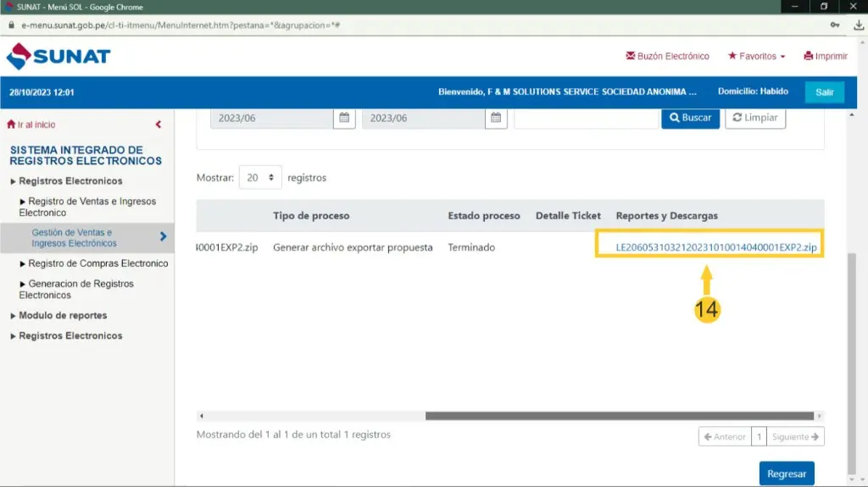Open Buzón Electrónico mailbox

click(667, 57)
